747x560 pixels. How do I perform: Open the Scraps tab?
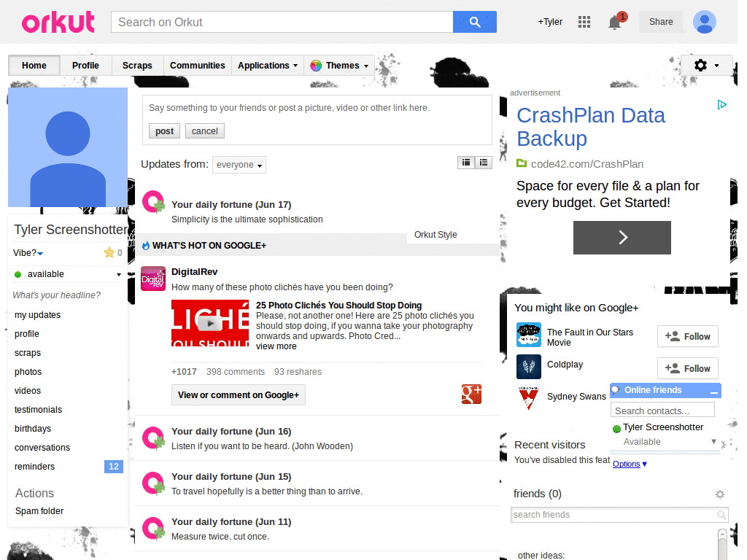click(137, 66)
